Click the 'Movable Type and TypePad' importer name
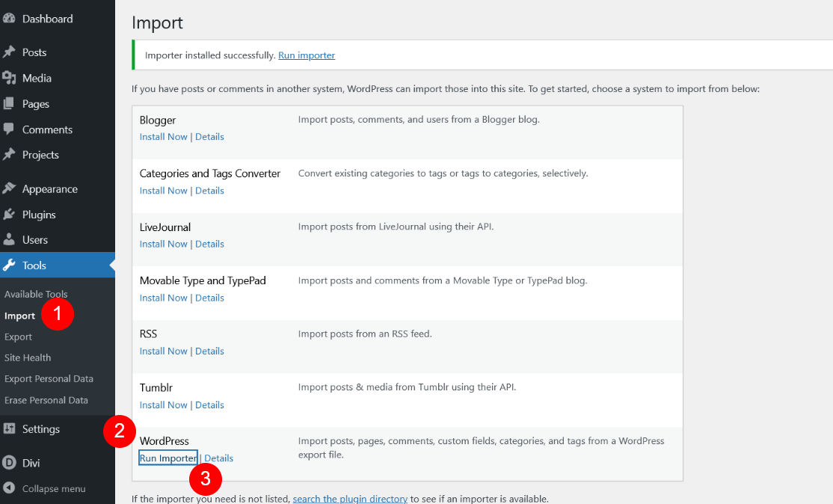 pyautogui.click(x=203, y=280)
